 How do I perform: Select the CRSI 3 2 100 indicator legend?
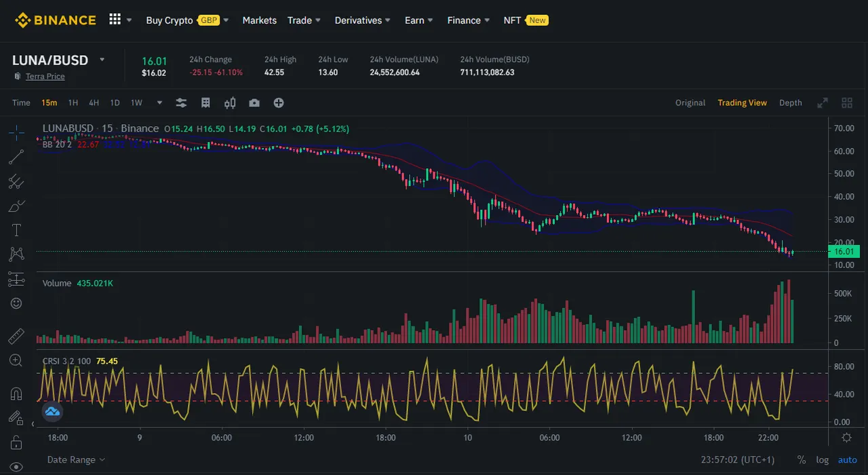pos(66,361)
